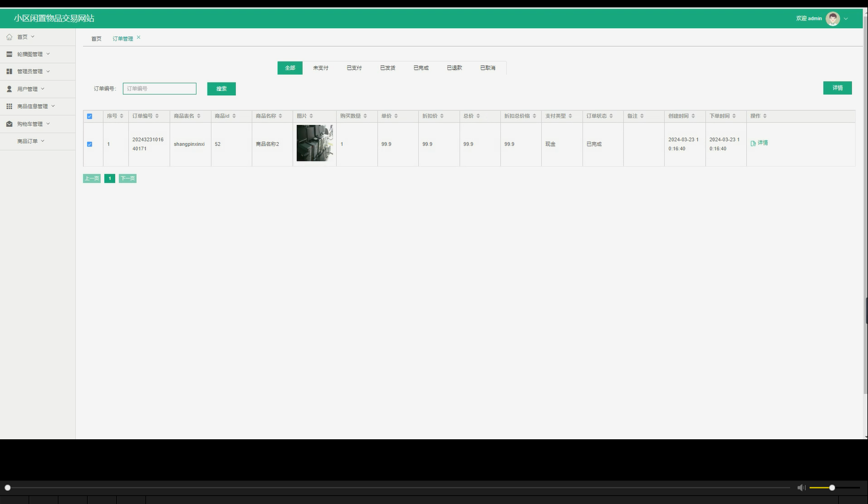Sort by 商品名称 column arrows
This screenshot has height=504, width=868.
click(x=281, y=116)
